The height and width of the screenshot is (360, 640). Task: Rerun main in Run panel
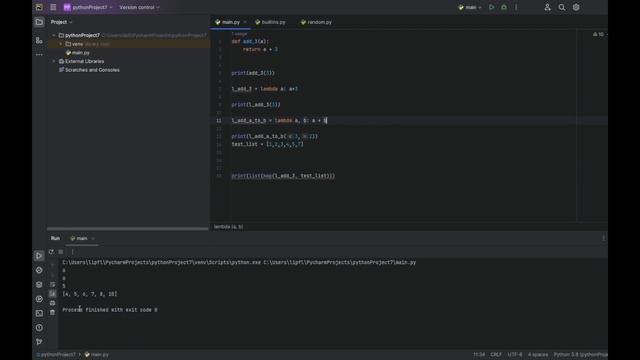[51, 252]
